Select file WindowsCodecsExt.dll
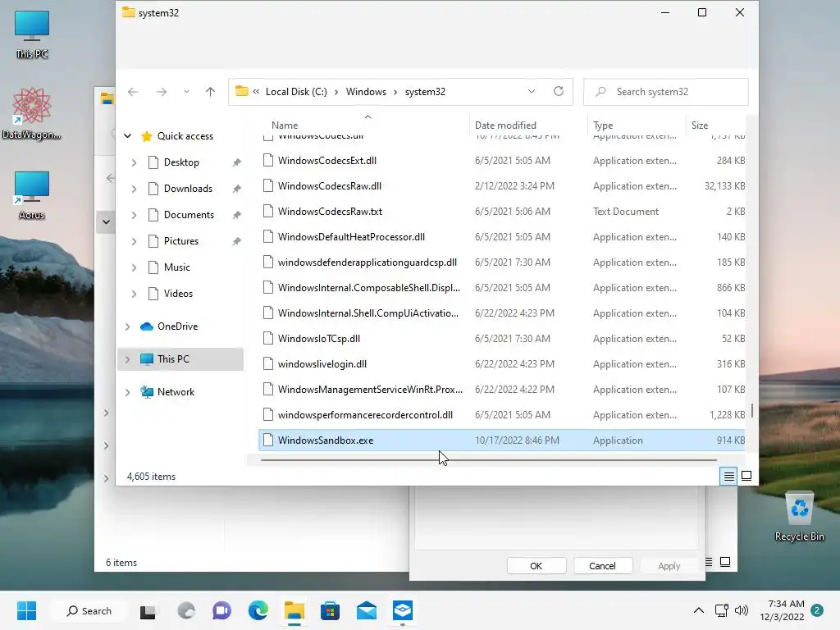Viewport: 840px width, 630px height. [326, 161]
